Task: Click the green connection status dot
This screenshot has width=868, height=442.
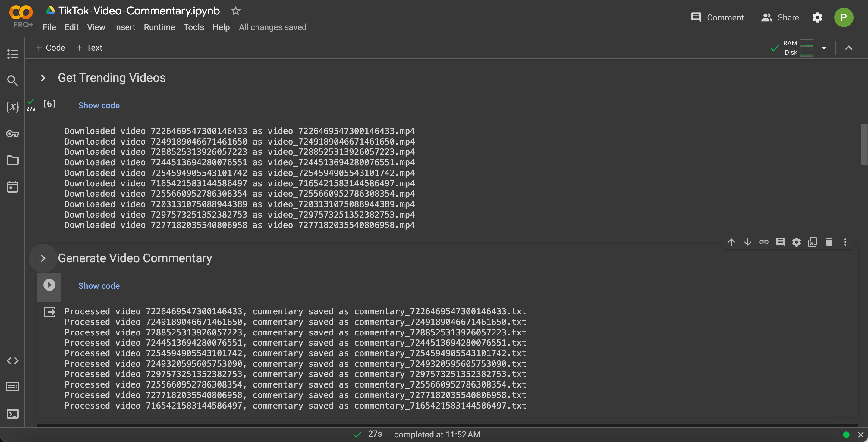Action: 846,434
